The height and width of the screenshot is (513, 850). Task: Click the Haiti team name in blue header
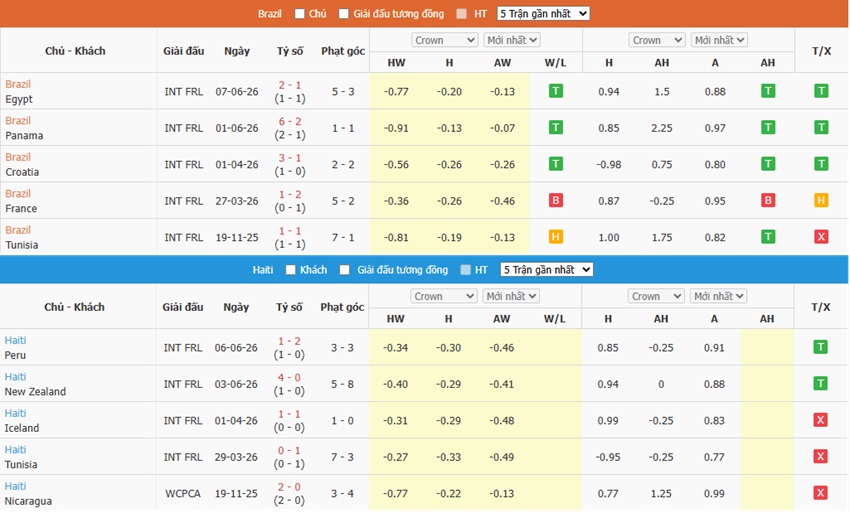[x=262, y=270]
